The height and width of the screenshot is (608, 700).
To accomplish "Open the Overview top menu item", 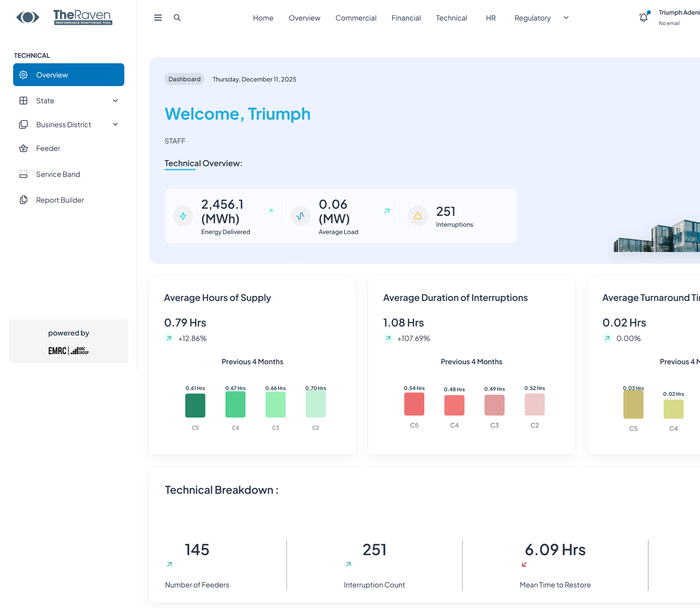I will [304, 18].
